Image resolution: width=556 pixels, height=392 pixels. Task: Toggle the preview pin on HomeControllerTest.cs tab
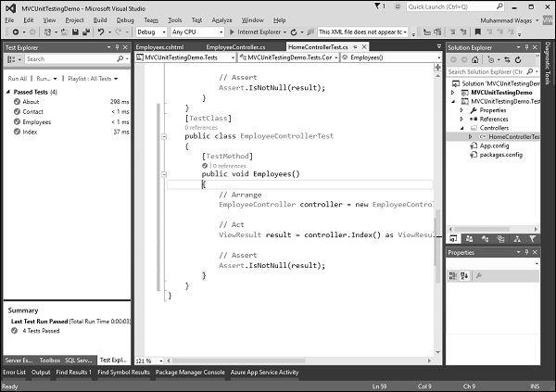pos(355,47)
